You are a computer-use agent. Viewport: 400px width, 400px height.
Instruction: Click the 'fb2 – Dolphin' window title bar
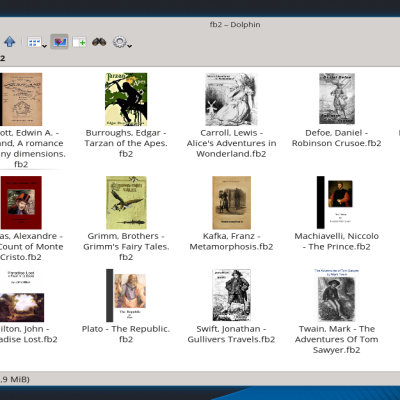coord(235,25)
